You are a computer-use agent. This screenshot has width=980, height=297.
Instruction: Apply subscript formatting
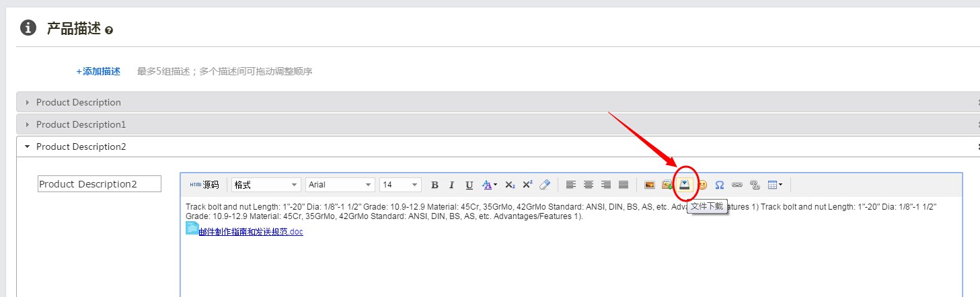(510, 185)
